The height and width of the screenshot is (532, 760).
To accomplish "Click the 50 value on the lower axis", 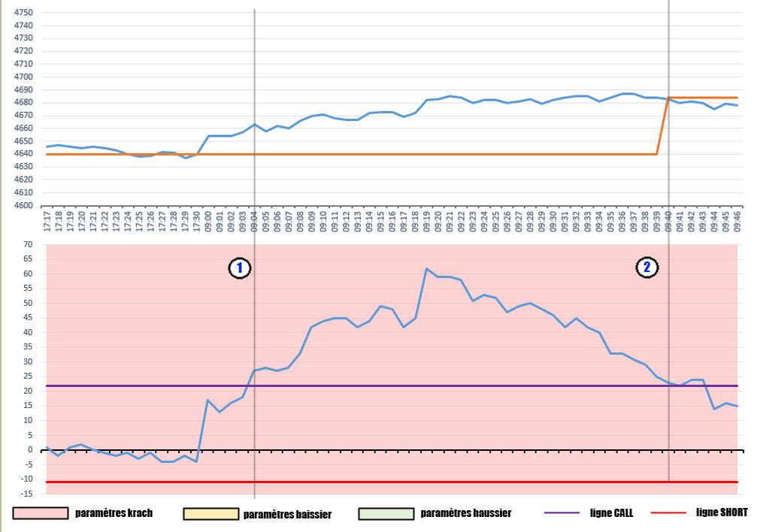I will pos(28,304).
